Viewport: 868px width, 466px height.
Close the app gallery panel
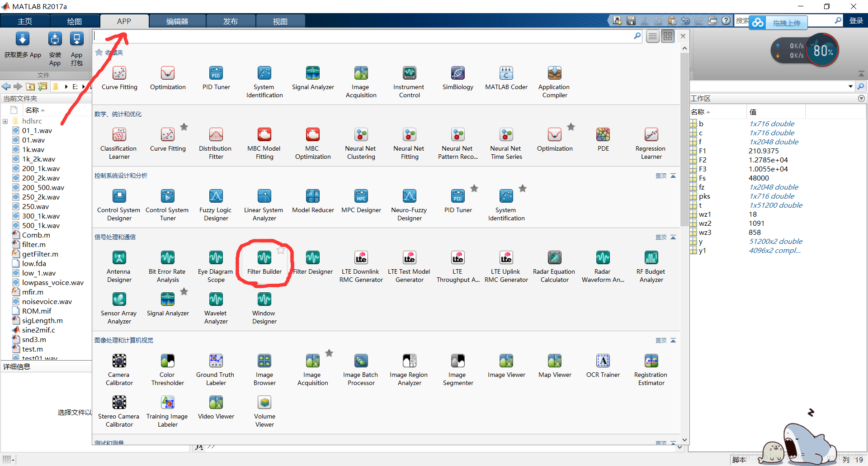coord(683,36)
